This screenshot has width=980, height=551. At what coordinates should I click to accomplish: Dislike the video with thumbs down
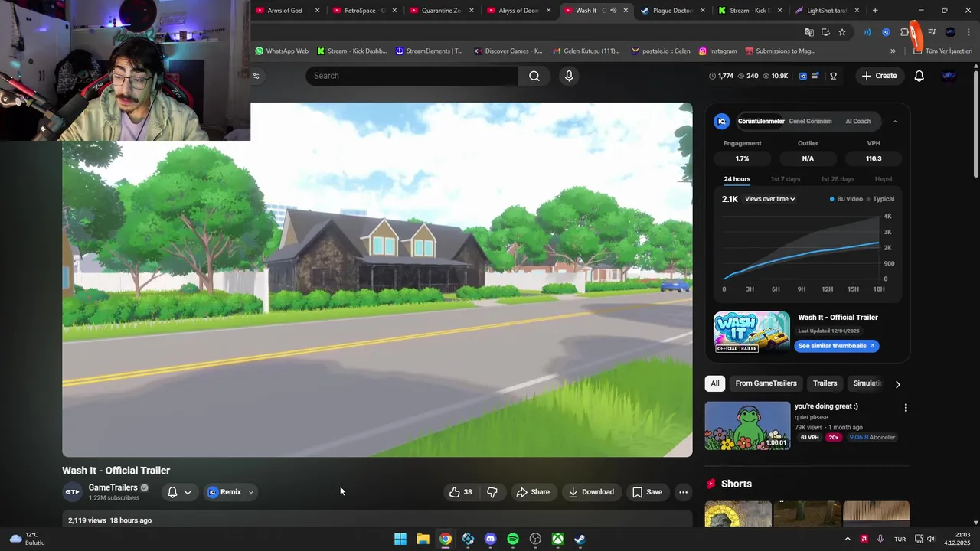(x=492, y=492)
